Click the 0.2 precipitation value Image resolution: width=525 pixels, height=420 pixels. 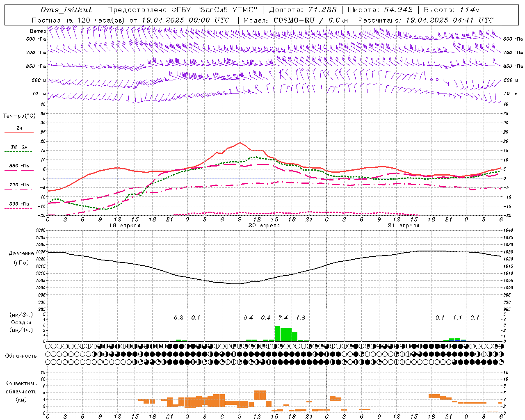(x=178, y=317)
